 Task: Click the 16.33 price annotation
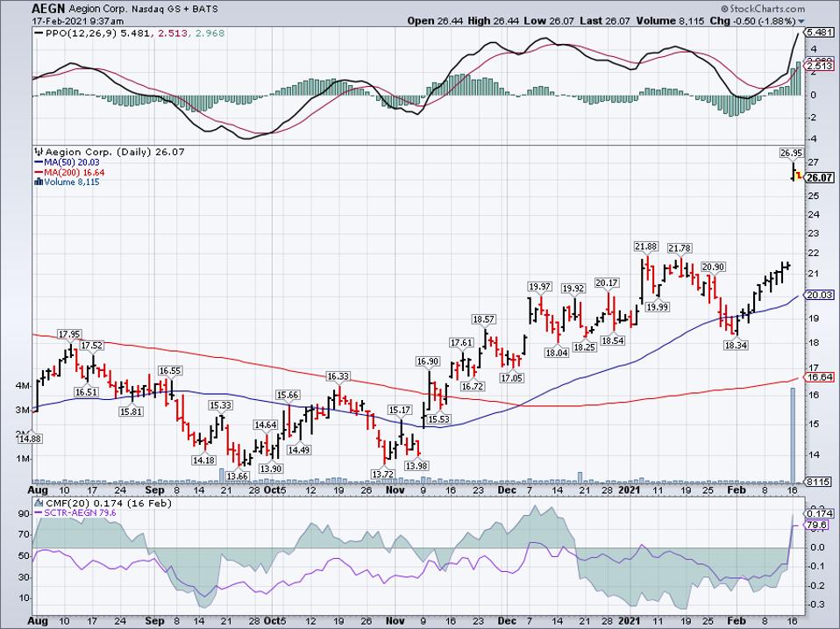click(x=338, y=376)
